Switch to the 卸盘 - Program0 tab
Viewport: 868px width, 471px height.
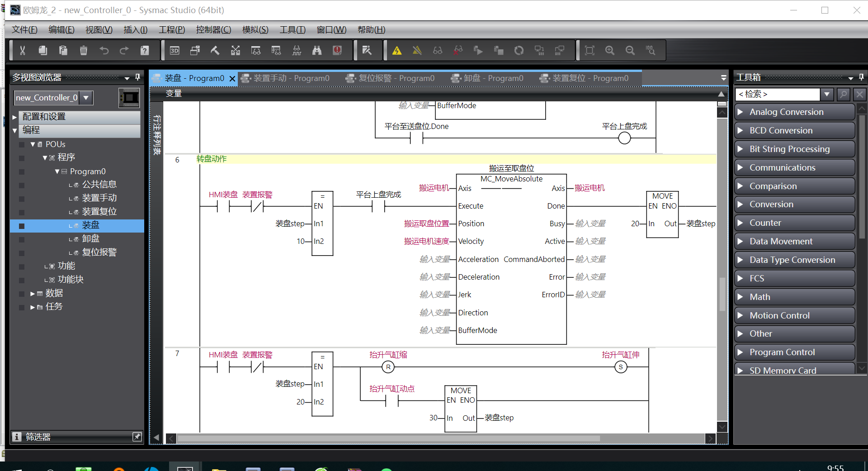tap(493, 78)
